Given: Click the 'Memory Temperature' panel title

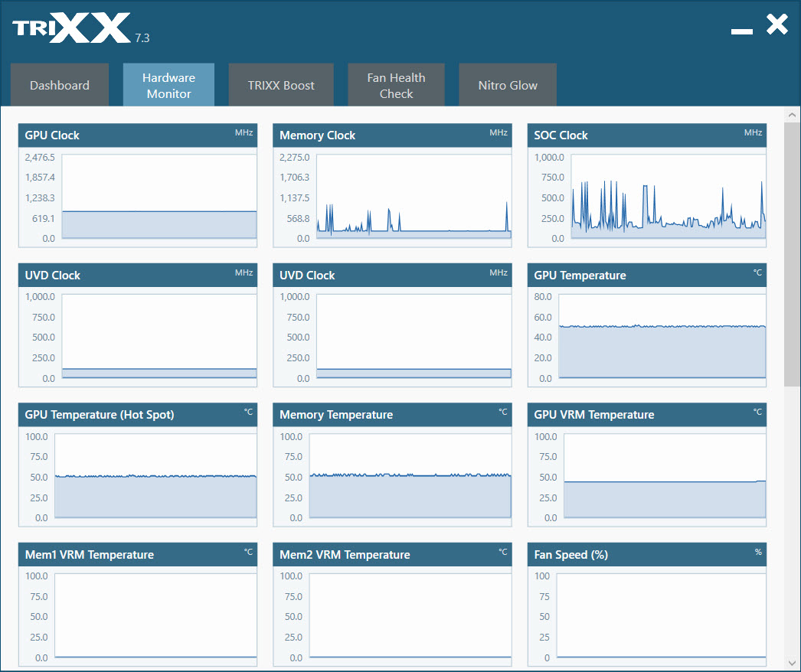Looking at the screenshot, I should (336, 415).
